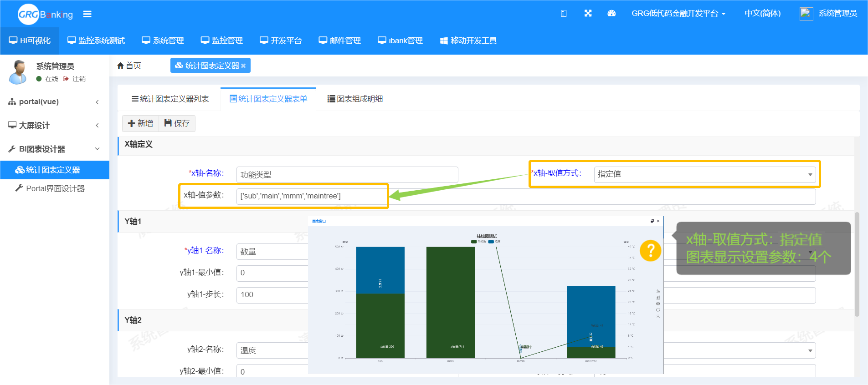Viewport: 868px width, 385px height.
Task: Switch to 图表组成明细 tab
Action: click(355, 99)
